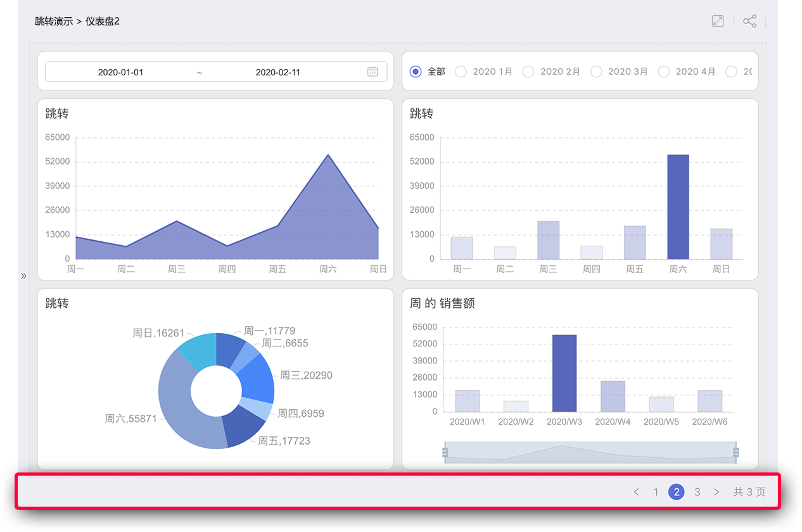Go to previous page arrow
This screenshot has height=532, width=802.
pyautogui.click(x=636, y=492)
